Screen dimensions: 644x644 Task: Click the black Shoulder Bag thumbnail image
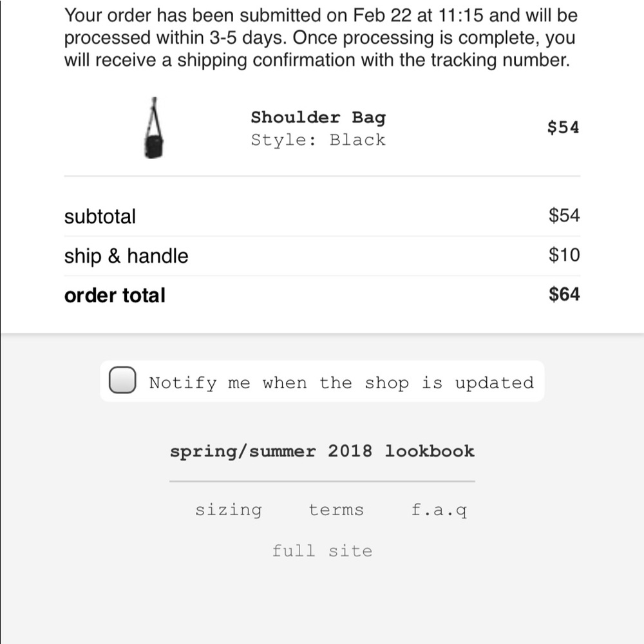pos(154,128)
